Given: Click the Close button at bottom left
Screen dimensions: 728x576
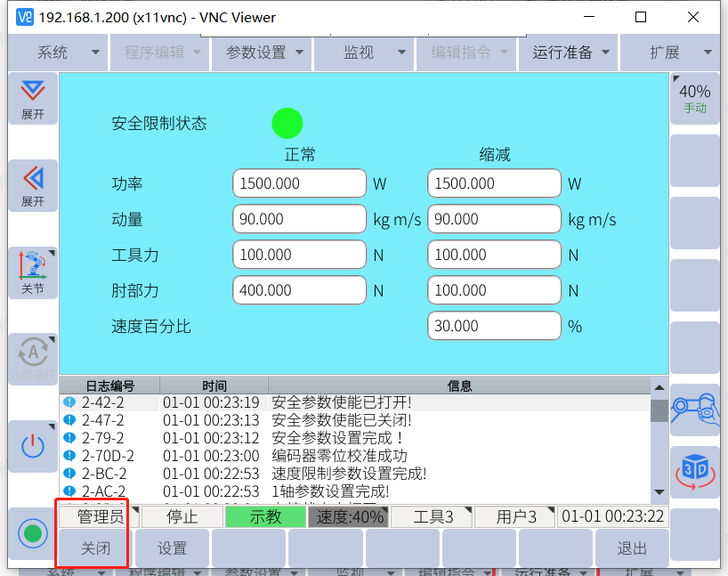Looking at the screenshot, I should 95,548.
